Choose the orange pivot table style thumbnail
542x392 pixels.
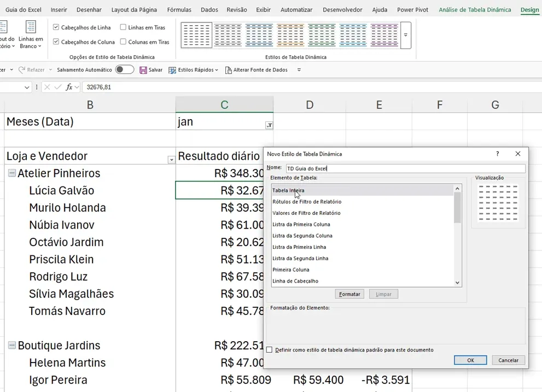[x=290, y=35]
